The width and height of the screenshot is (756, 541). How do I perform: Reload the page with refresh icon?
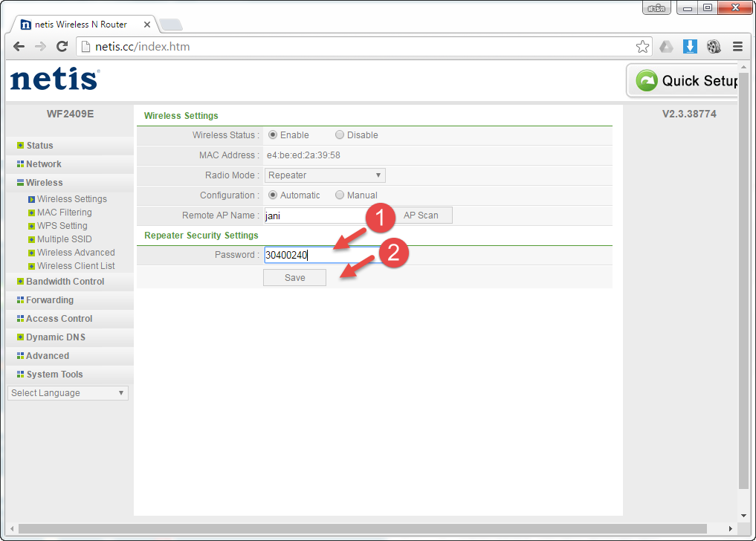(x=62, y=46)
